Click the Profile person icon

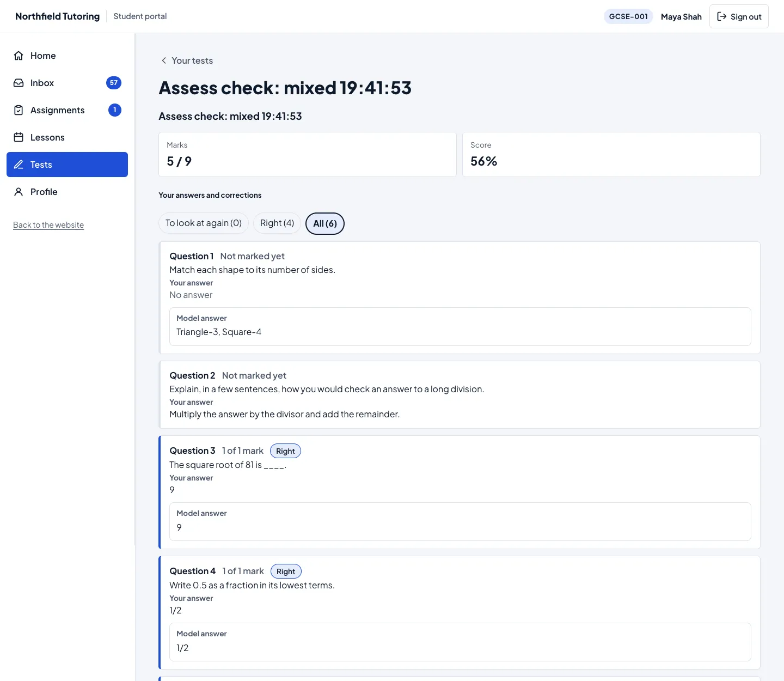(x=19, y=192)
